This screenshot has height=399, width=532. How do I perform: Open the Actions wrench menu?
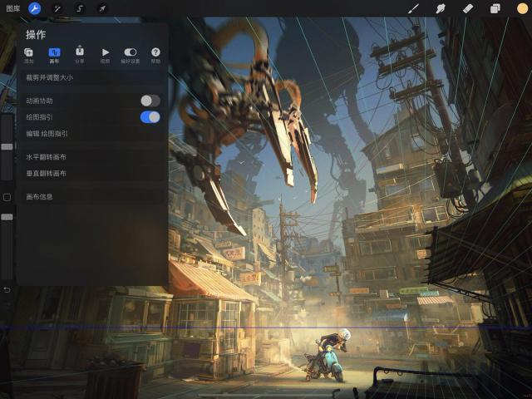coord(35,8)
